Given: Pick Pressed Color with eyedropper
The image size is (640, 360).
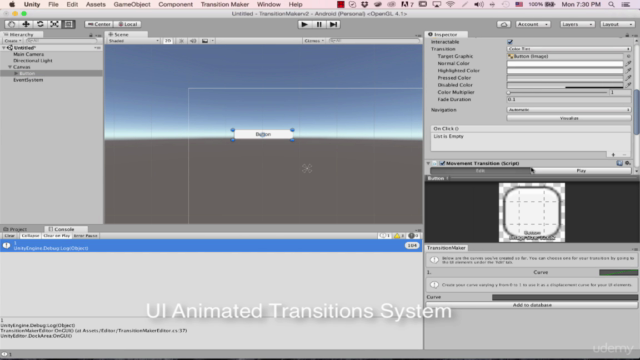Looking at the screenshot, I should coord(628,78).
